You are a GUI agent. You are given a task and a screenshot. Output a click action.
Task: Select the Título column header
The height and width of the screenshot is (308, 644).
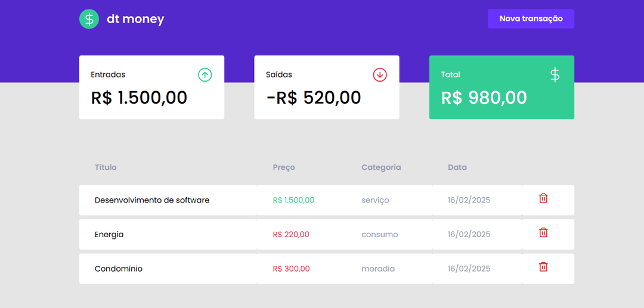pos(106,167)
